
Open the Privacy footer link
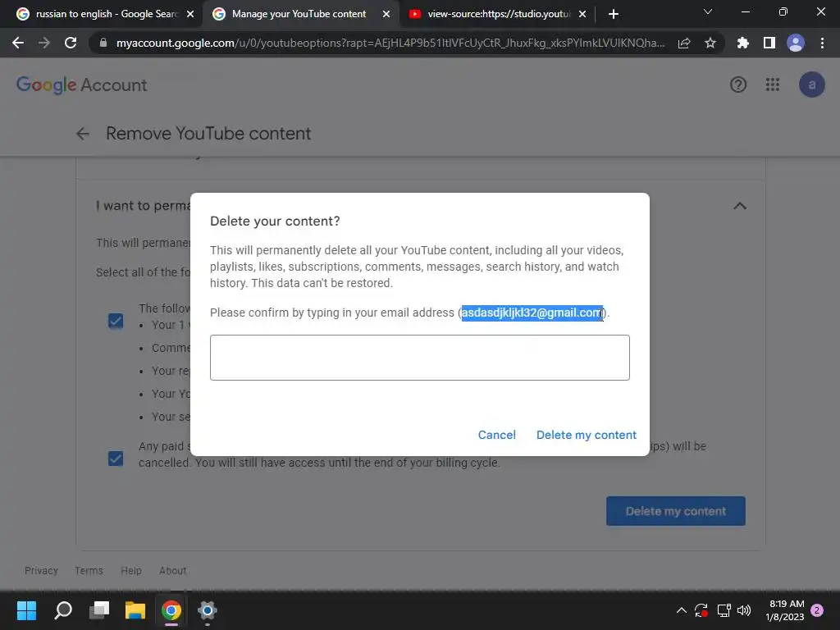pos(41,571)
